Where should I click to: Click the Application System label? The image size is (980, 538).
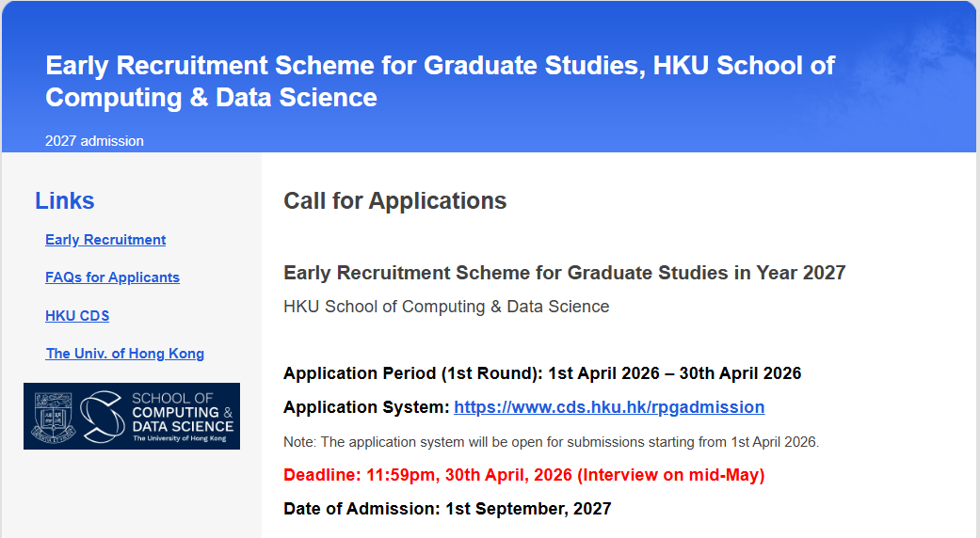pos(366,407)
